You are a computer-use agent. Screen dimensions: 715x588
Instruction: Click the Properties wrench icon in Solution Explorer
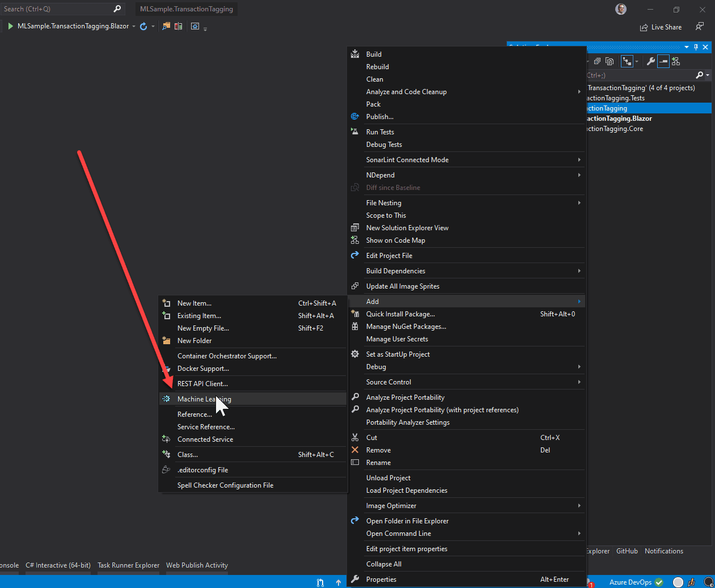(x=651, y=61)
